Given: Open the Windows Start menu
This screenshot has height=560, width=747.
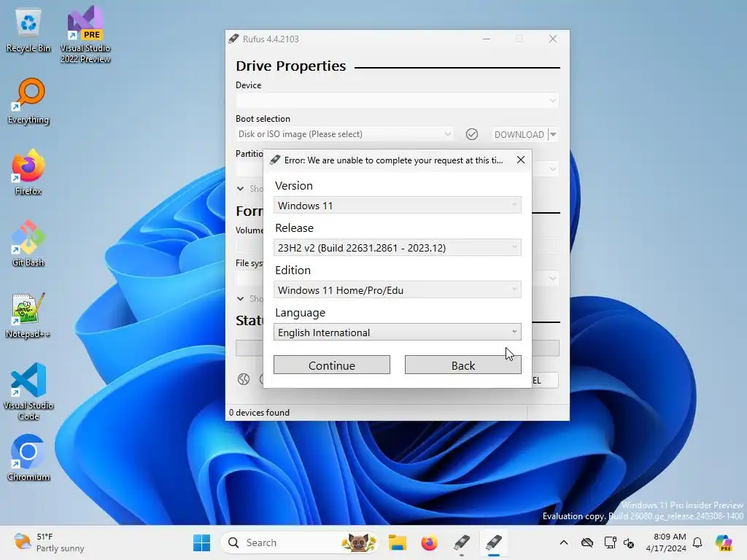Looking at the screenshot, I should pyautogui.click(x=201, y=542).
